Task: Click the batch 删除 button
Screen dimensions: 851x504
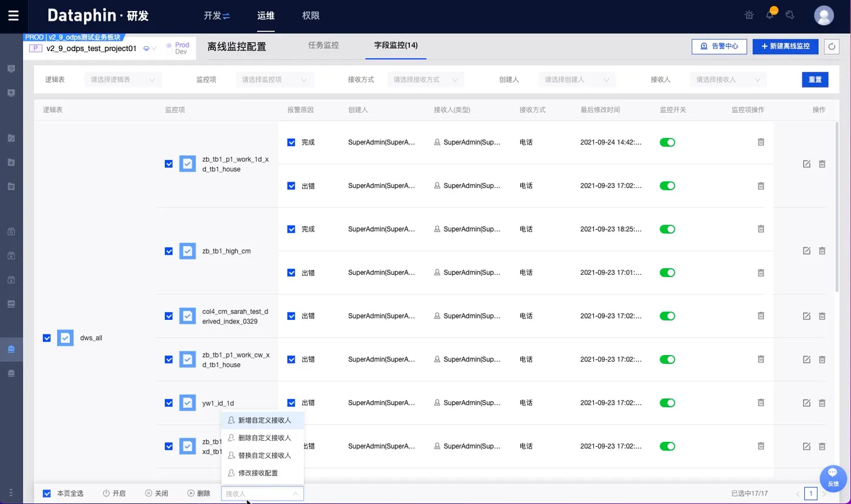Action: tap(199, 494)
